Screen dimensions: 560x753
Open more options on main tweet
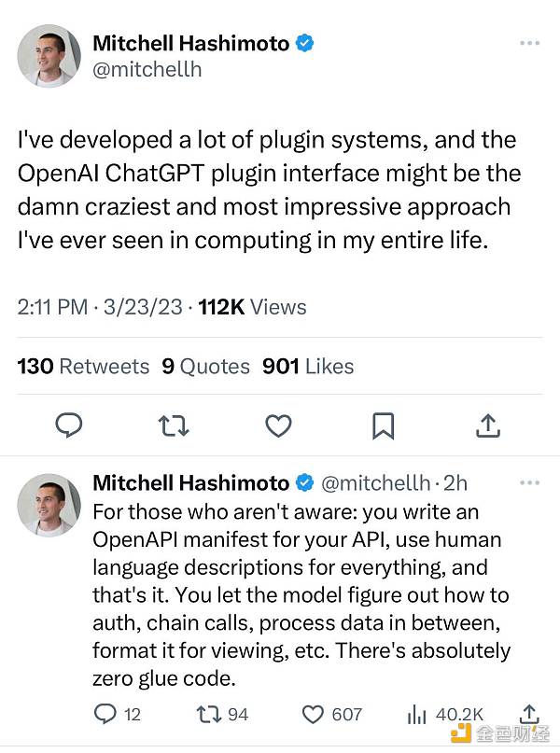pos(529,44)
